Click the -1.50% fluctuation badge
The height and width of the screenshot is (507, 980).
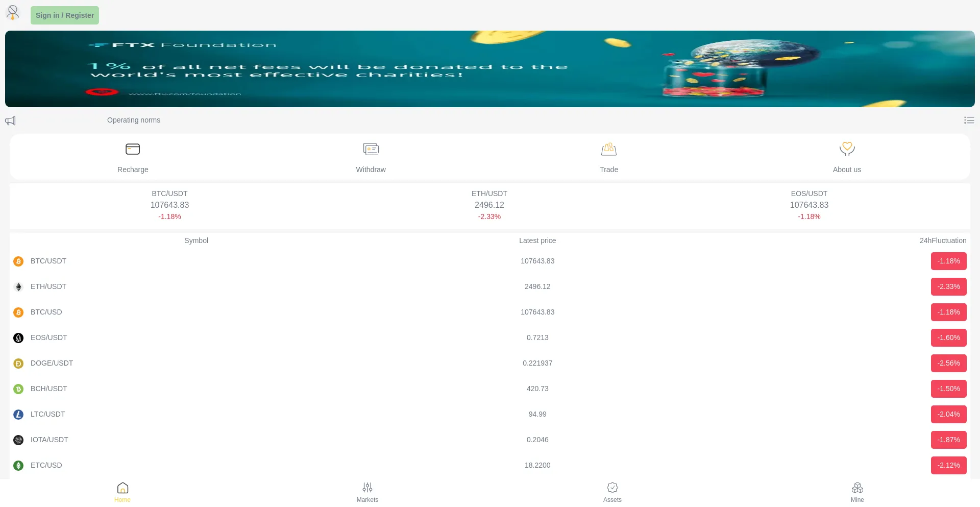[948, 389]
